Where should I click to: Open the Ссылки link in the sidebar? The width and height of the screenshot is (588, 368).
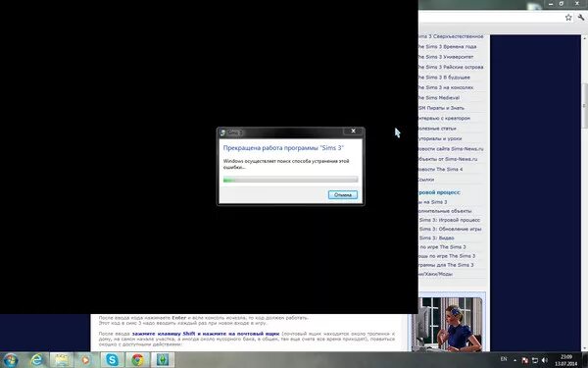point(426,180)
